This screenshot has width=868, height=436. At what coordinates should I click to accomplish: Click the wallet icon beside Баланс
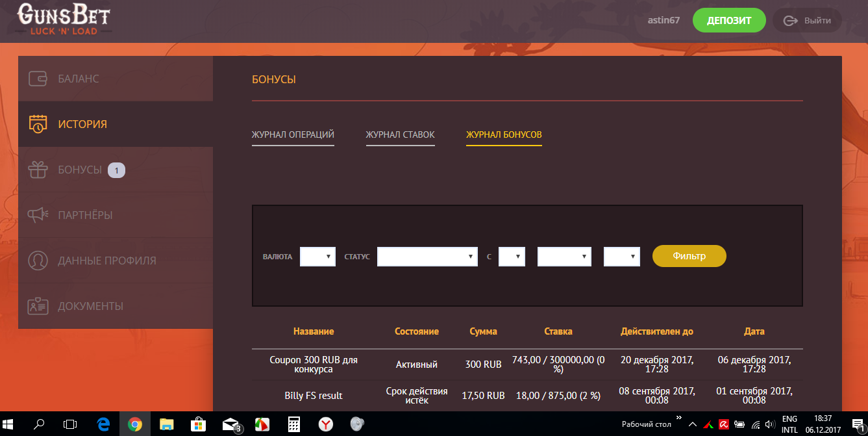pos(38,79)
